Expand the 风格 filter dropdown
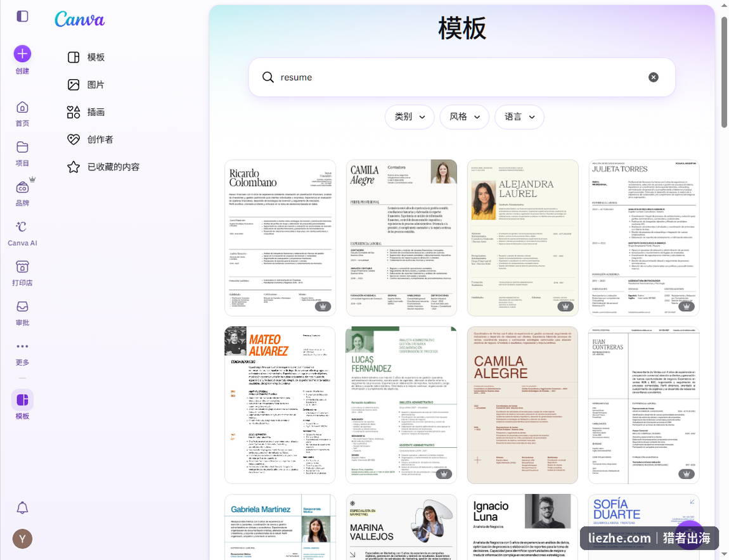This screenshot has height=560, width=729. point(465,117)
